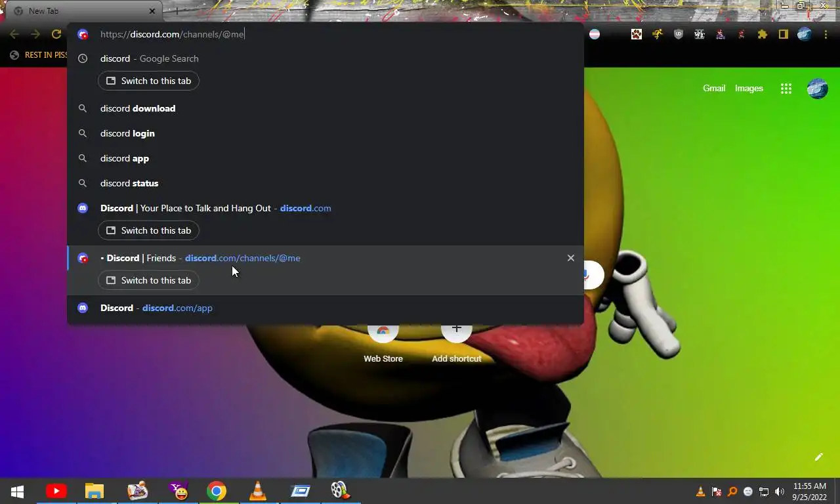Open VLC media player from the taskbar
This screenshot has height=504, width=840.
coord(258,491)
